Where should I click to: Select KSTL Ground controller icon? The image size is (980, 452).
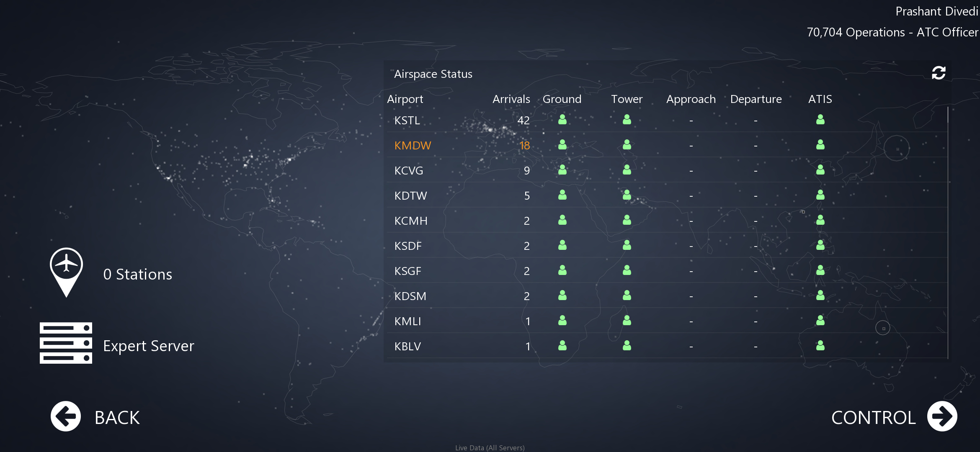click(x=562, y=120)
